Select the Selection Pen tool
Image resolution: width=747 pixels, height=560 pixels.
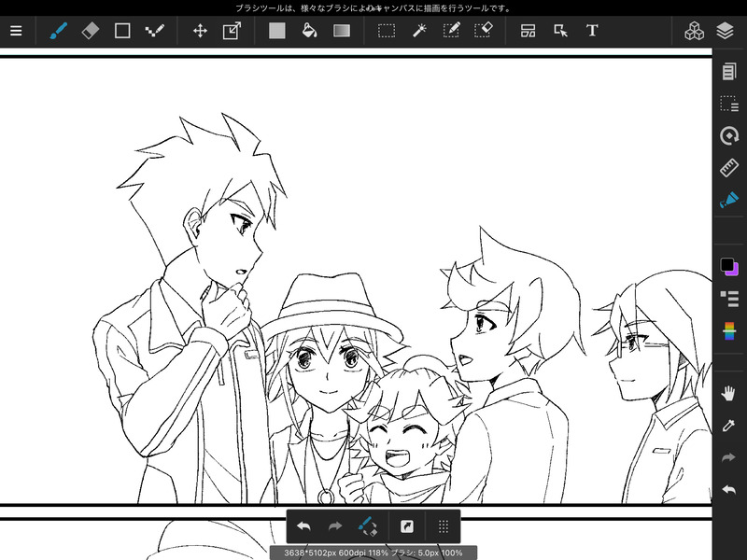point(451,31)
